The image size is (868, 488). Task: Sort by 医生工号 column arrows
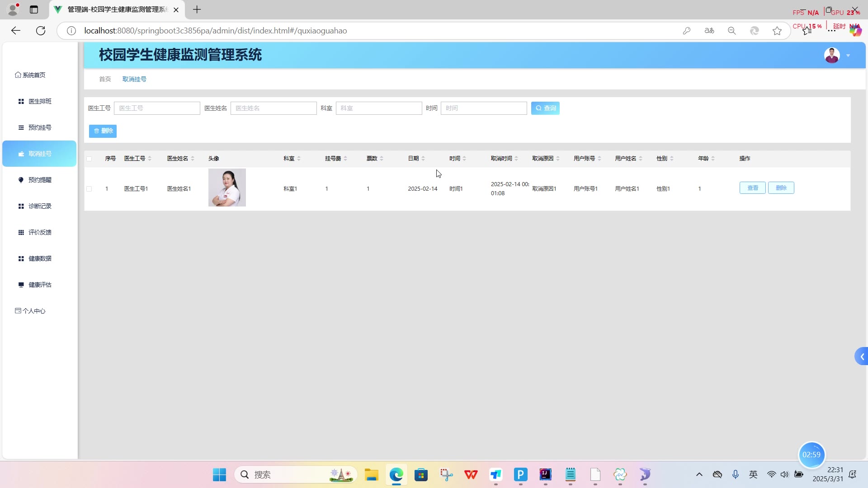tap(150, 159)
